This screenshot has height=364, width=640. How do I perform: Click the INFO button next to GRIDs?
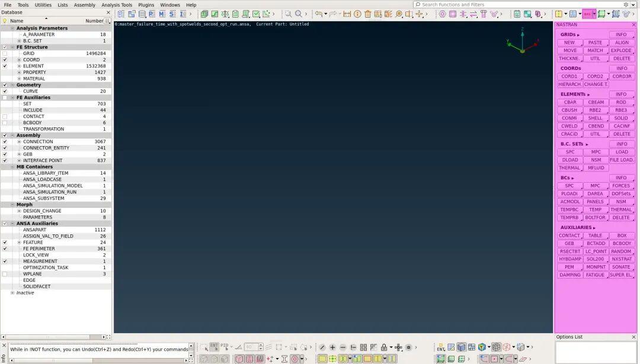[x=621, y=35]
